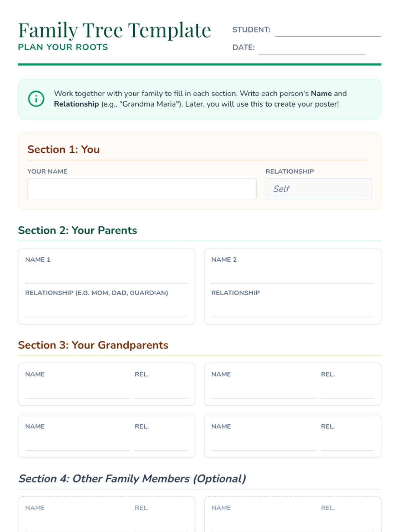Click bottom-left grandparent Name field
Image resolution: width=399 pixels, height=532 pixels.
click(x=77, y=443)
